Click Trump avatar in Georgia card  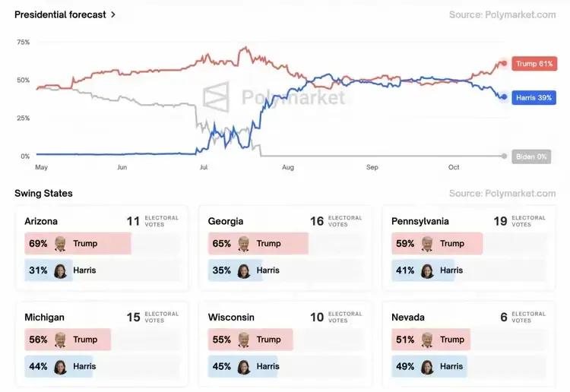pos(244,244)
